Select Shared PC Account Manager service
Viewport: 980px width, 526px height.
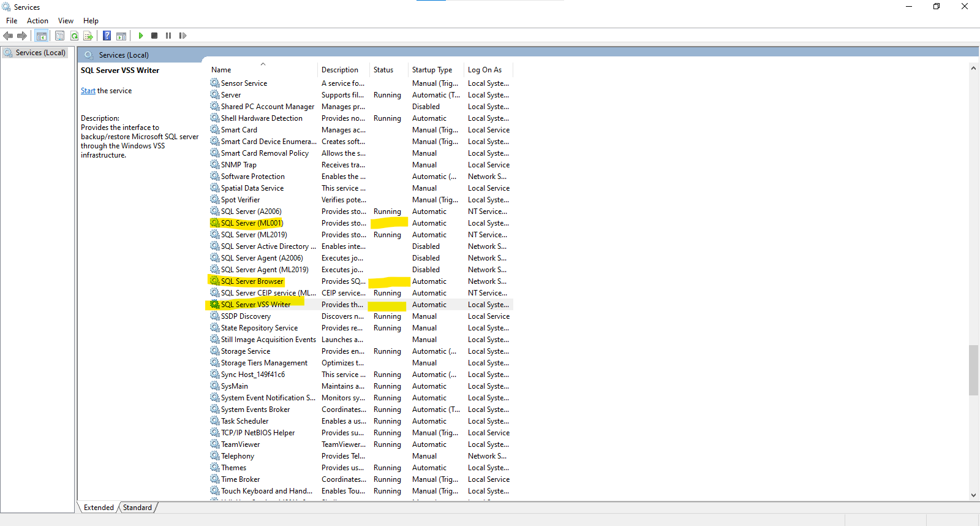(360, 107)
